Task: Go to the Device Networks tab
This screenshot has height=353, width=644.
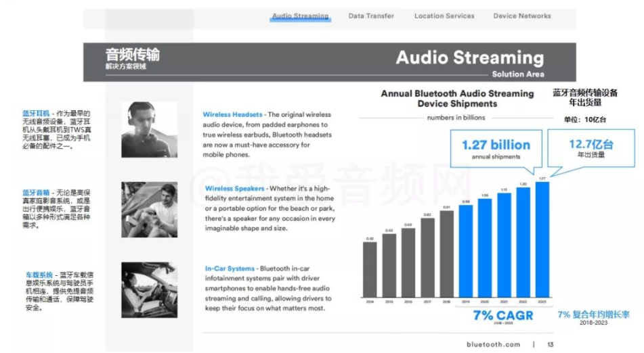Action: (x=521, y=16)
